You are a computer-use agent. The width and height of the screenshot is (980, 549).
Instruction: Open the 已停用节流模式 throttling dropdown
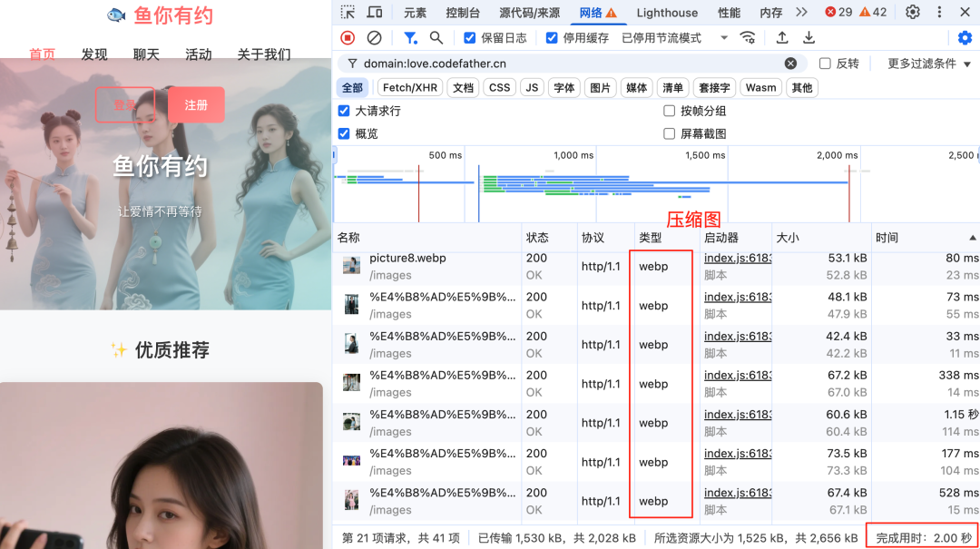coord(661,37)
